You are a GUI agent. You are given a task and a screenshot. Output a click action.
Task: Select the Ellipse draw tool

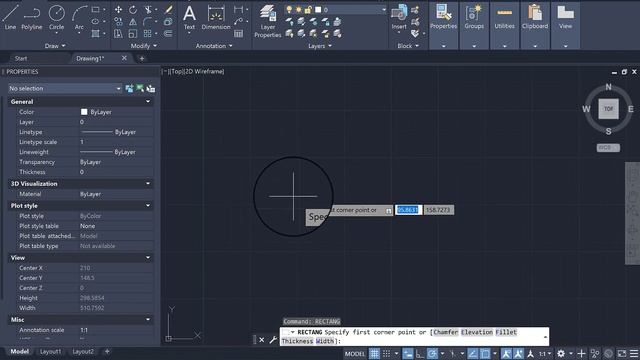click(96, 21)
